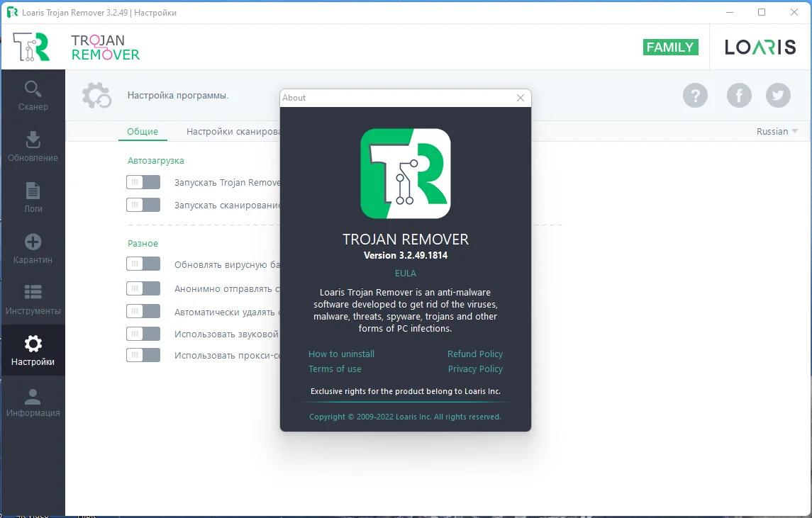Viewport: 812px width, 518px height.
Task: Open the Инструменты (Tools) section
Action: pyautogui.click(x=33, y=300)
